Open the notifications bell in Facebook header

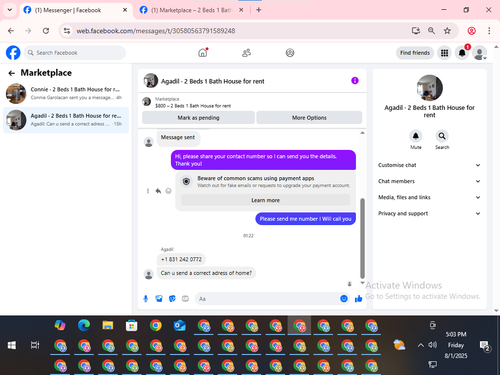click(462, 53)
